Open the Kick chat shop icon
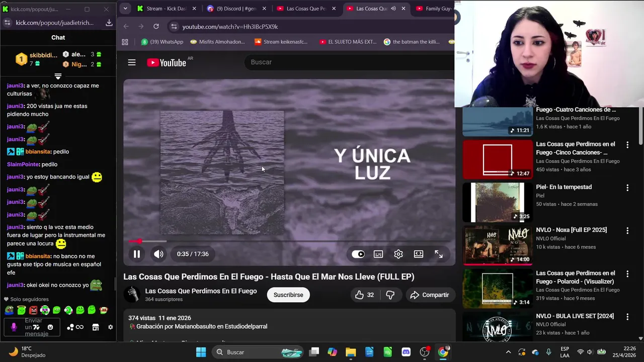The width and height of the screenshot is (644, 362). coord(95,327)
